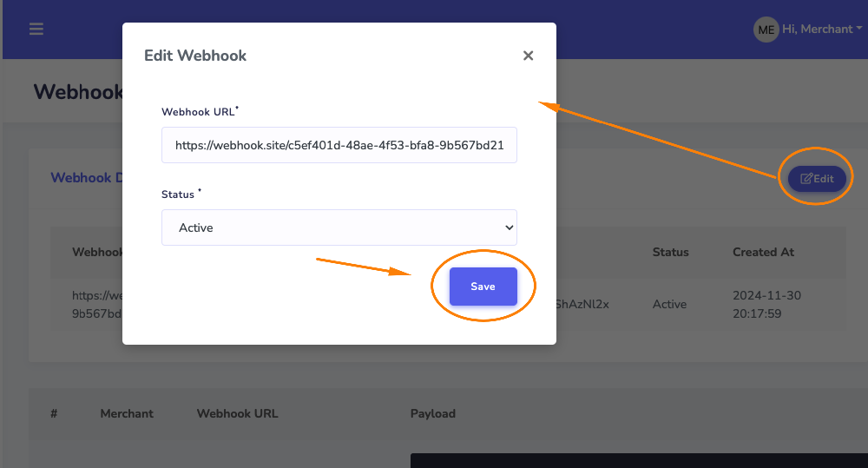Open the hamburger sidebar menu
Viewport: 868px width, 468px height.
[36, 29]
